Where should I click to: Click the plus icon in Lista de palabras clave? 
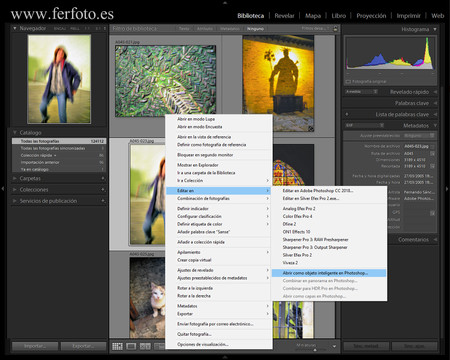coord(347,114)
